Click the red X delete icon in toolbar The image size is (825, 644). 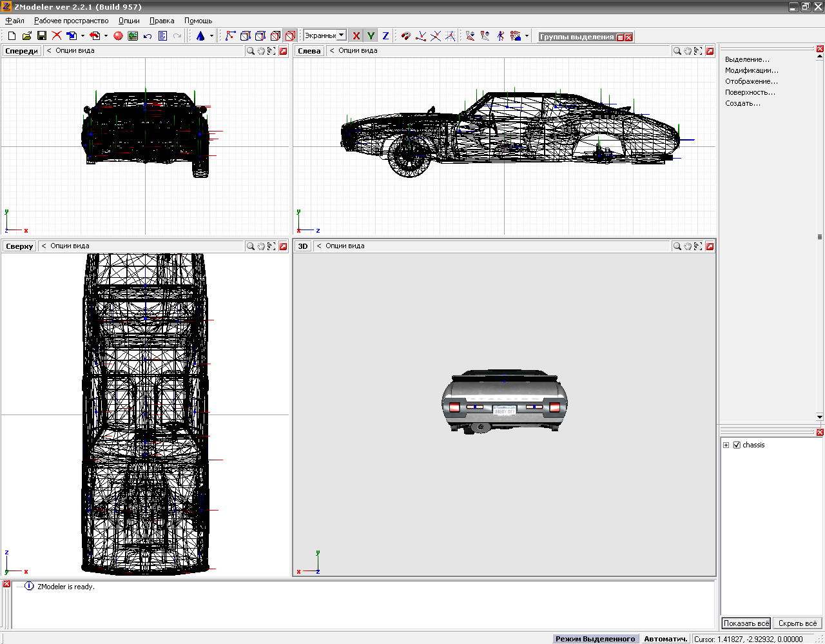(57, 36)
